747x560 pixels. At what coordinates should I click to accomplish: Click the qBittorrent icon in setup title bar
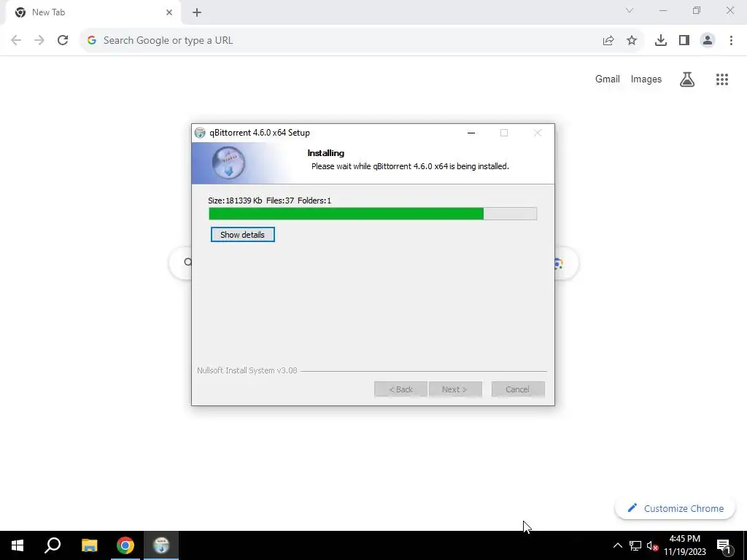(200, 133)
